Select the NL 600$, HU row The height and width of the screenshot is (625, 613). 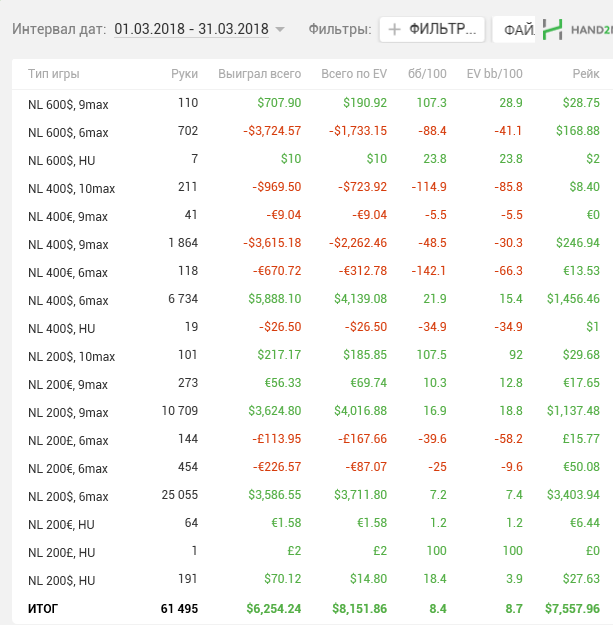[x=62, y=160]
